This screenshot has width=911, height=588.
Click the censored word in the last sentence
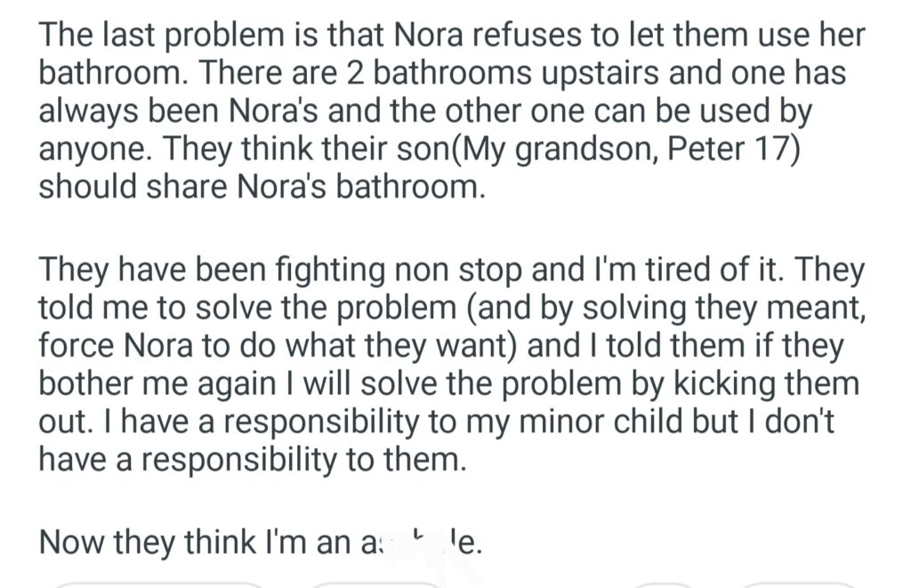pos(425,541)
